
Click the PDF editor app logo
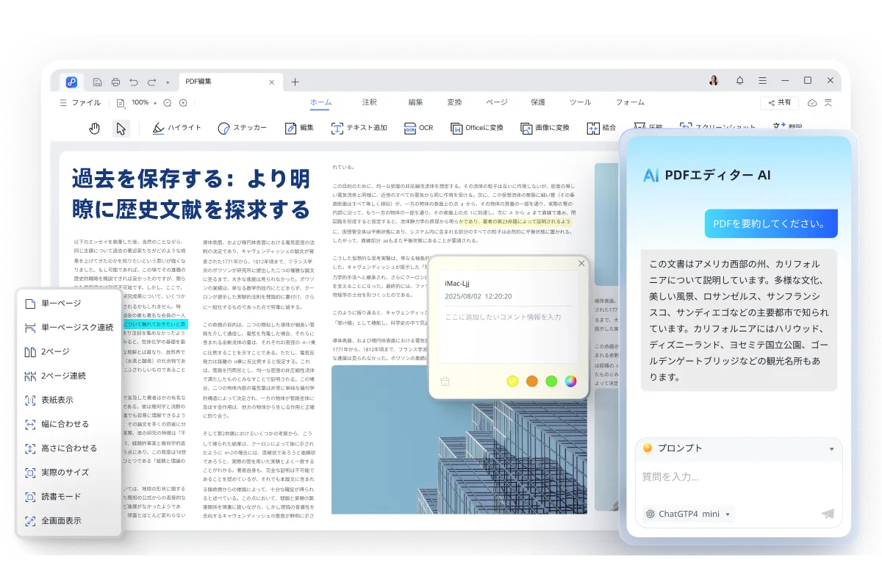point(71,82)
